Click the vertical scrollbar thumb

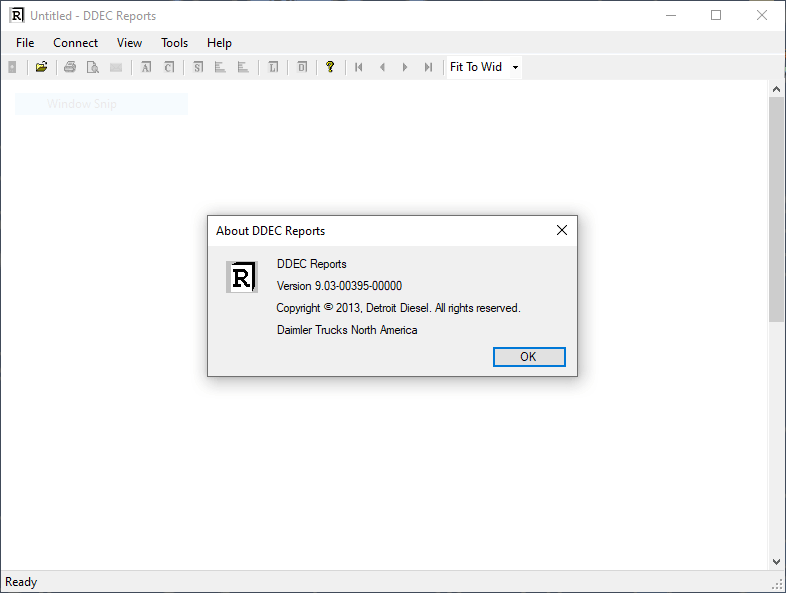point(776,210)
